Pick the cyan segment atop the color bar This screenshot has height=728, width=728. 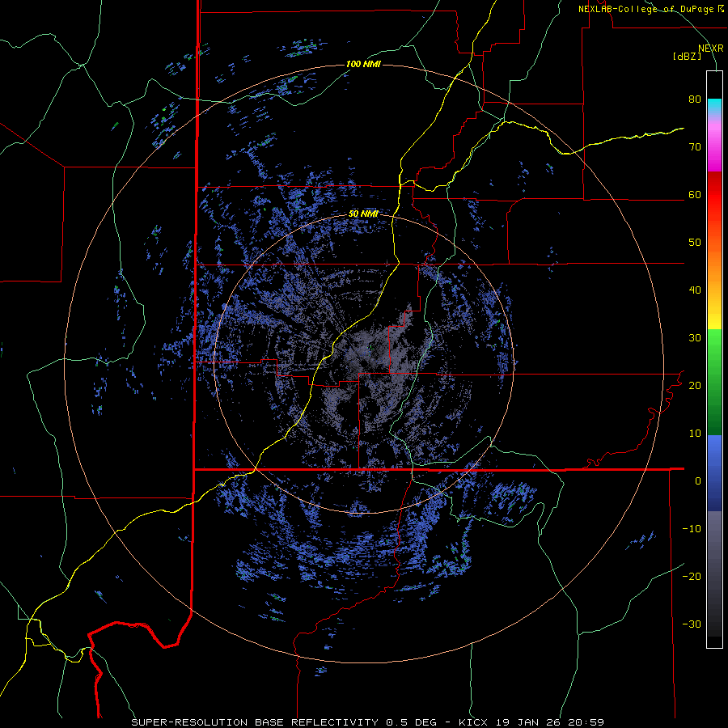click(714, 105)
